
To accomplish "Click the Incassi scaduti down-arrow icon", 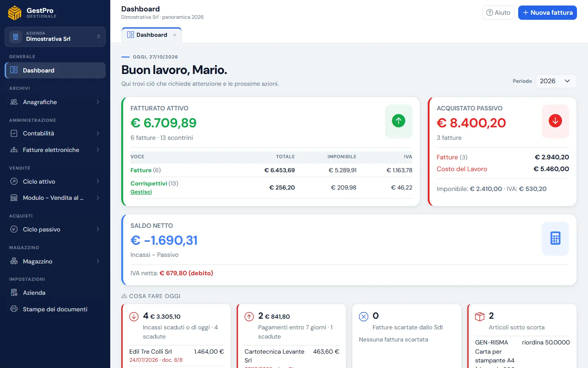I will point(134,316).
